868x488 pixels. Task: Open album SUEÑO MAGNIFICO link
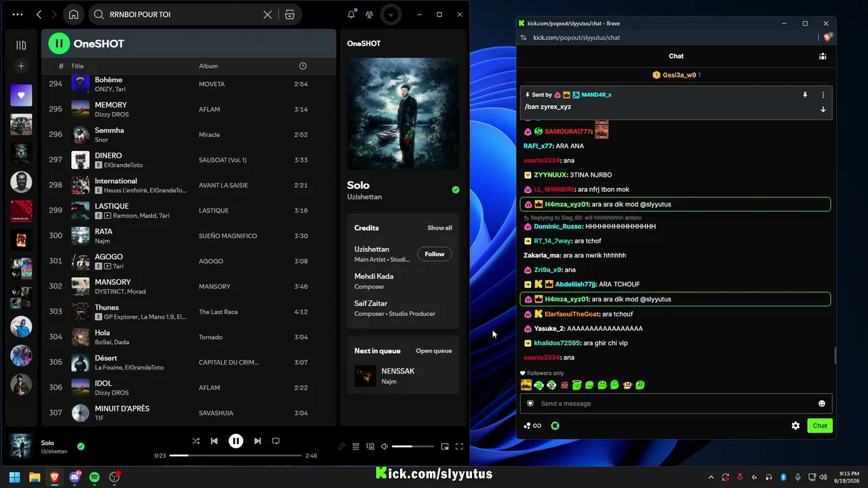click(x=228, y=236)
